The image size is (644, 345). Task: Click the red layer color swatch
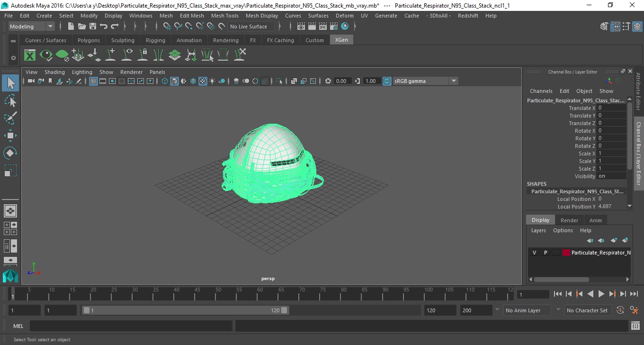click(566, 253)
